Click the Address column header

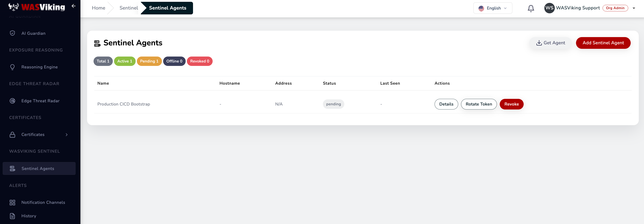pos(284,83)
